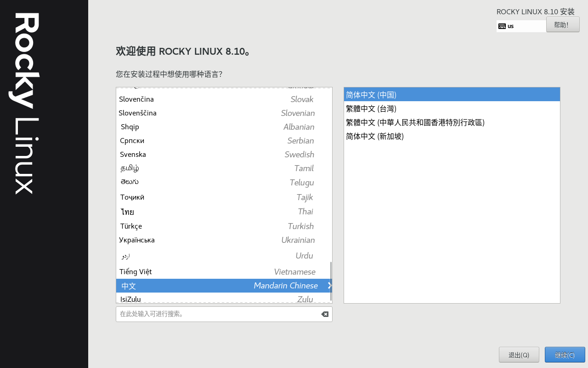Viewport: 588px width, 368px height.
Task: Select the us keyboard layout indicator
Action: pyautogui.click(x=521, y=26)
